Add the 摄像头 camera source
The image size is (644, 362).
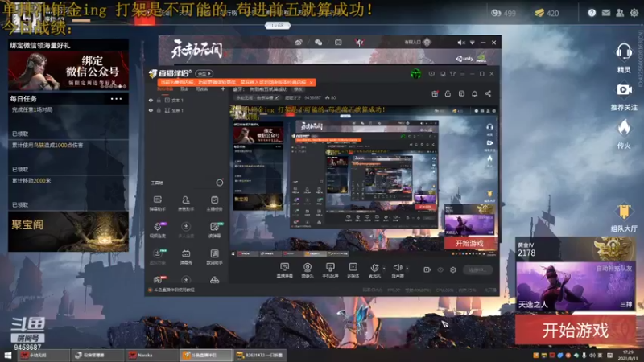tap(308, 269)
